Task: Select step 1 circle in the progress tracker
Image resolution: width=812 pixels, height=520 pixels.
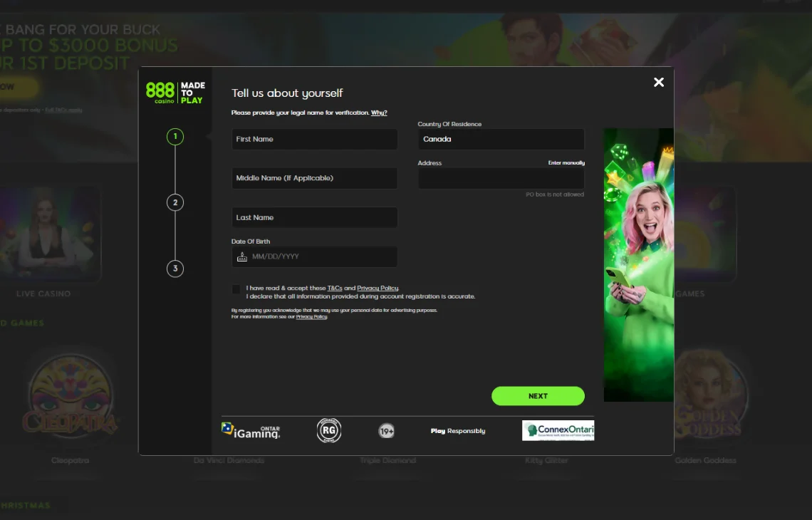Action: [175, 137]
